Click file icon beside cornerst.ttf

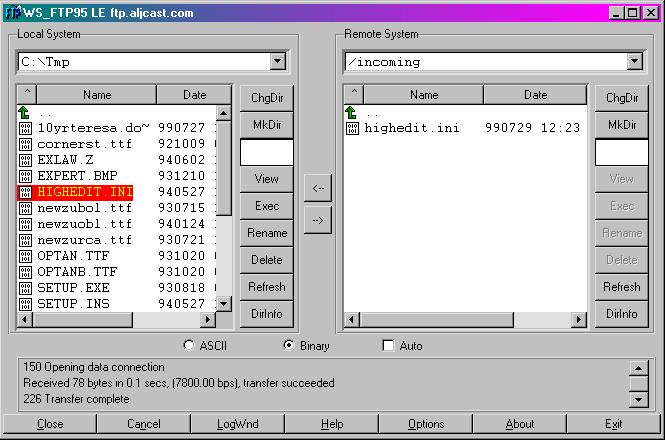25,144
